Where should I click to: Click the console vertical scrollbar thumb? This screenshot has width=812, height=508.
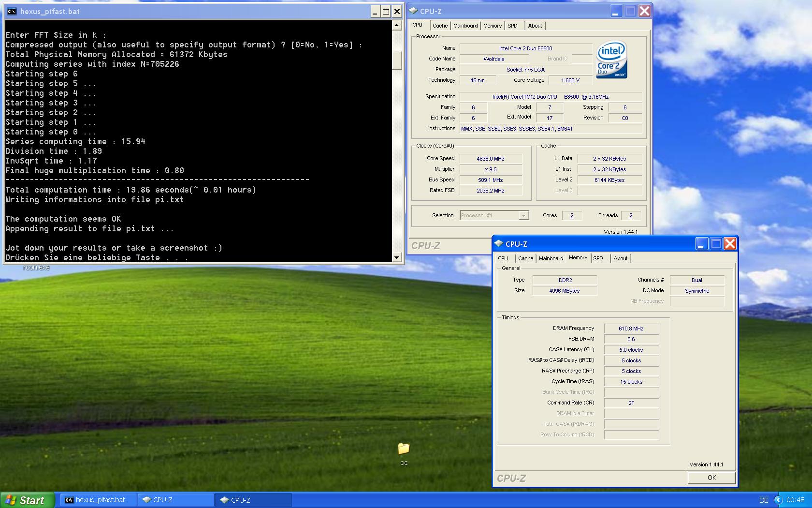click(x=396, y=60)
